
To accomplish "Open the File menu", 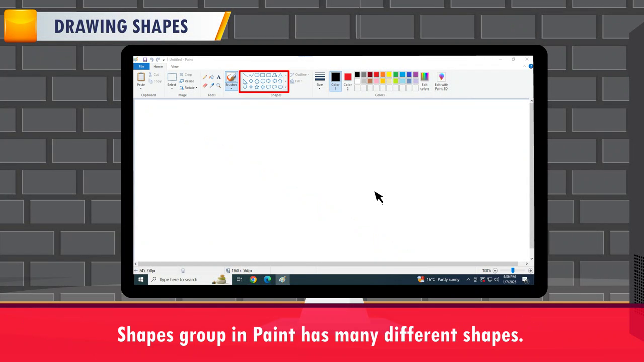I will [x=141, y=66].
